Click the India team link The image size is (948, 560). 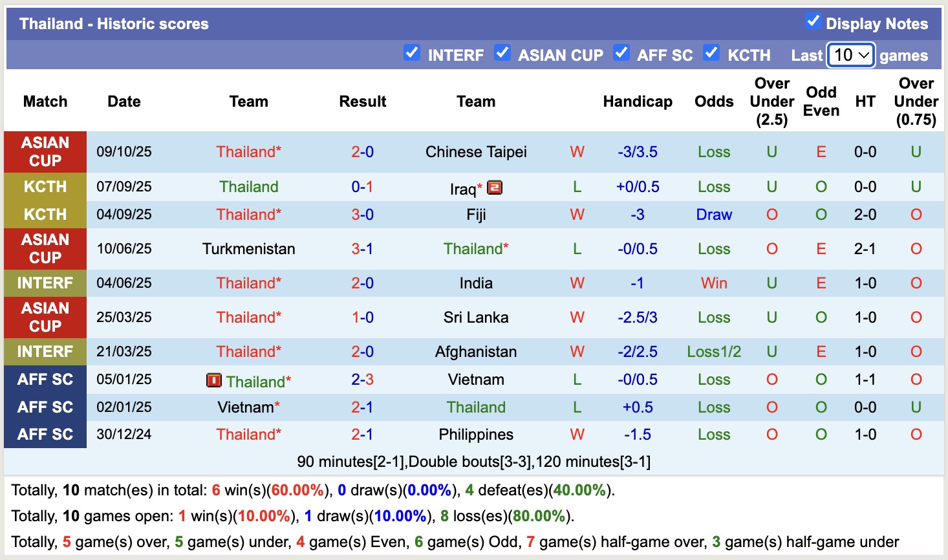(476, 283)
